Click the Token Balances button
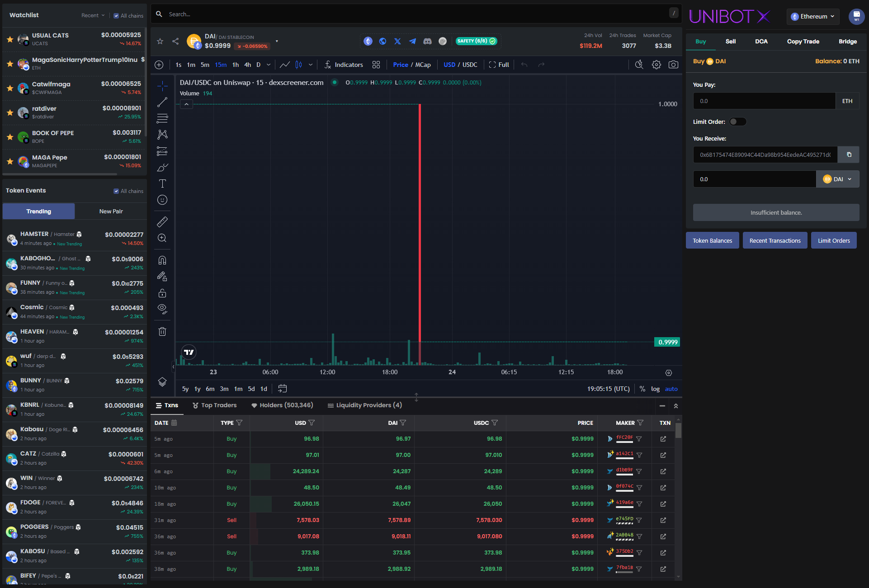This screenshot has height=588, width=869. pos(712,240)
